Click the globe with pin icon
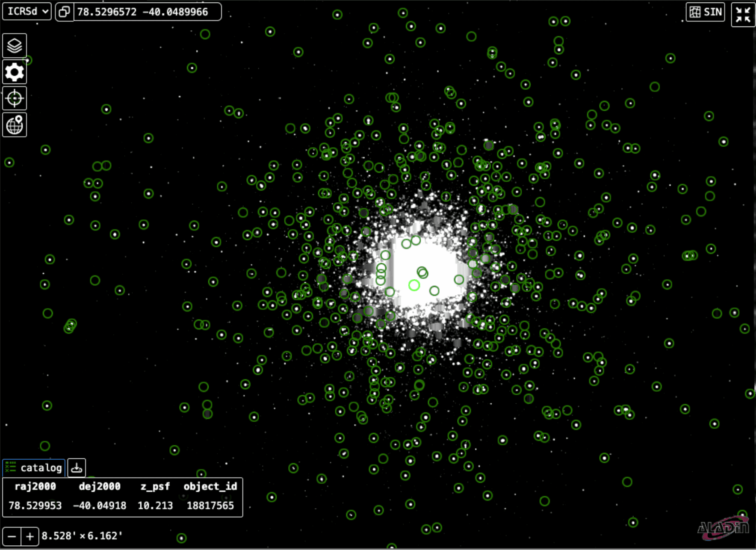The width and height of the screenshot is (756, 550). click(15, 125)
